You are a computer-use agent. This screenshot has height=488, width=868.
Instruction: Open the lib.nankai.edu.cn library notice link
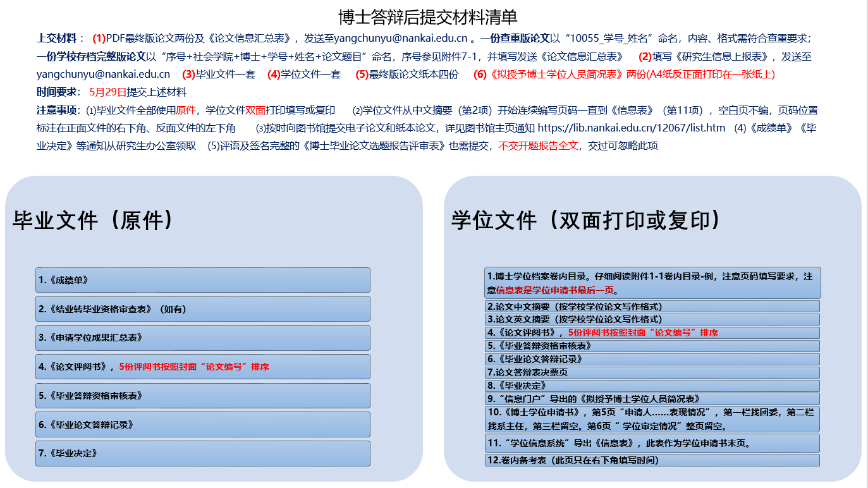631,128
